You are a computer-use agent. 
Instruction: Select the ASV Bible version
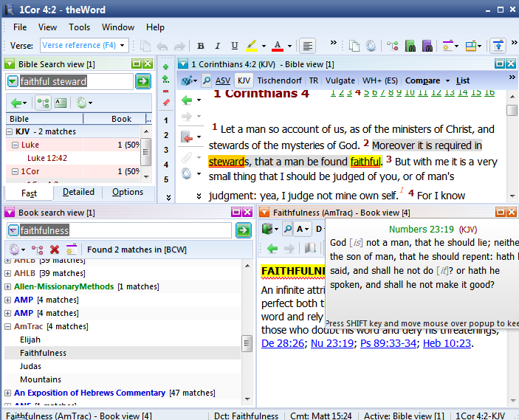point(223,80)
